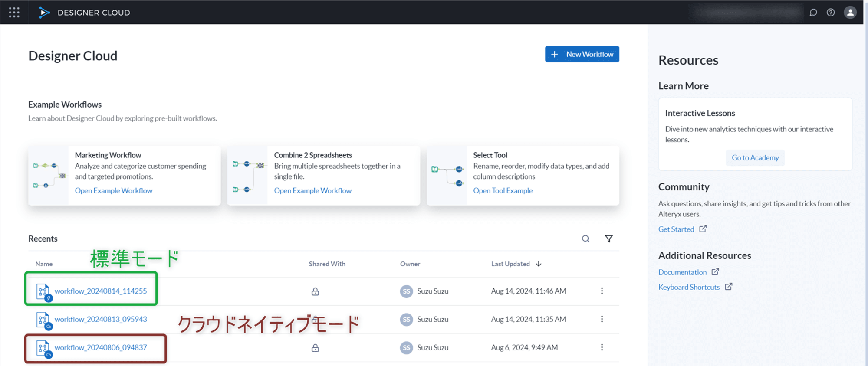868x366 pixels.
Task: Click external link icon beside Keyboard Shortcuts
Action: pos(728,287)
